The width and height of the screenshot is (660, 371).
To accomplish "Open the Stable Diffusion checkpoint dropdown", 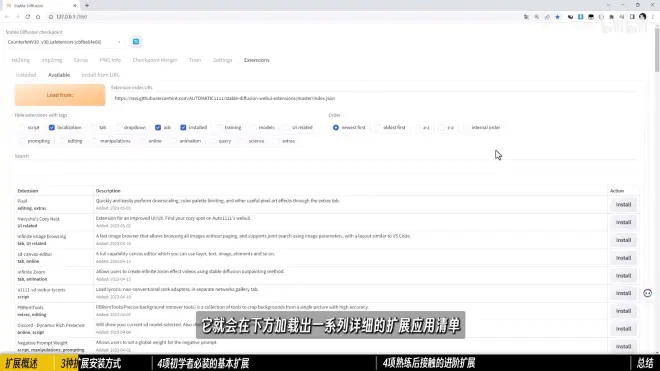I will [64, 42].
